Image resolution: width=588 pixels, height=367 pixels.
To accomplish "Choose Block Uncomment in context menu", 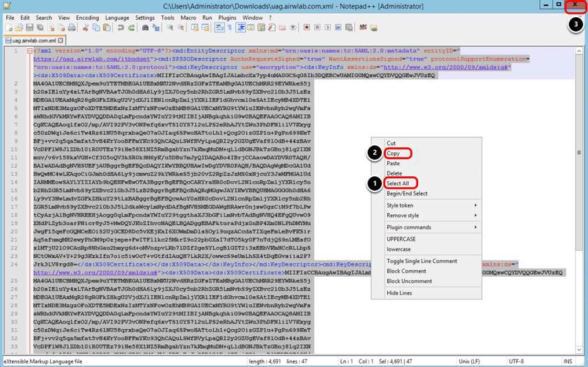I will (x=409, y=281).
